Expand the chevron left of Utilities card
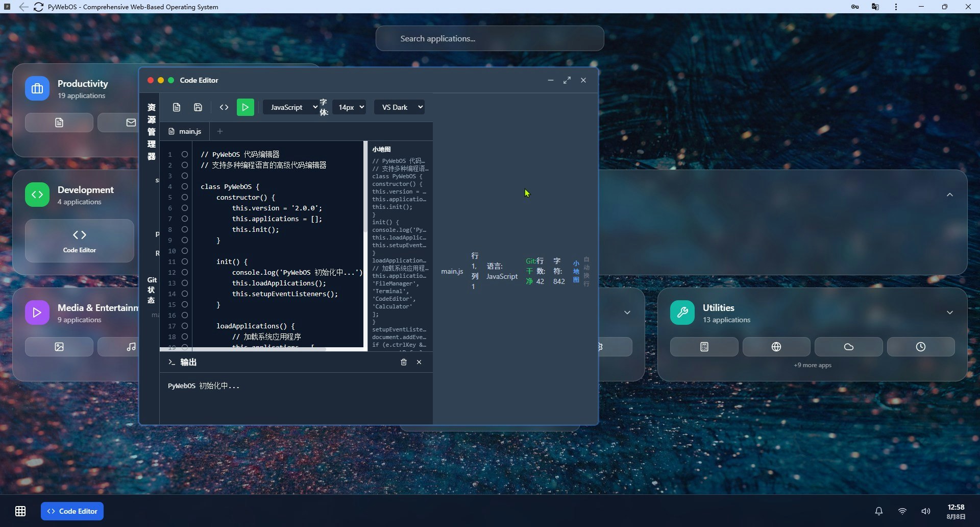Image resolution: width=980 pixels, height=527 pixels. click(627, 313)
